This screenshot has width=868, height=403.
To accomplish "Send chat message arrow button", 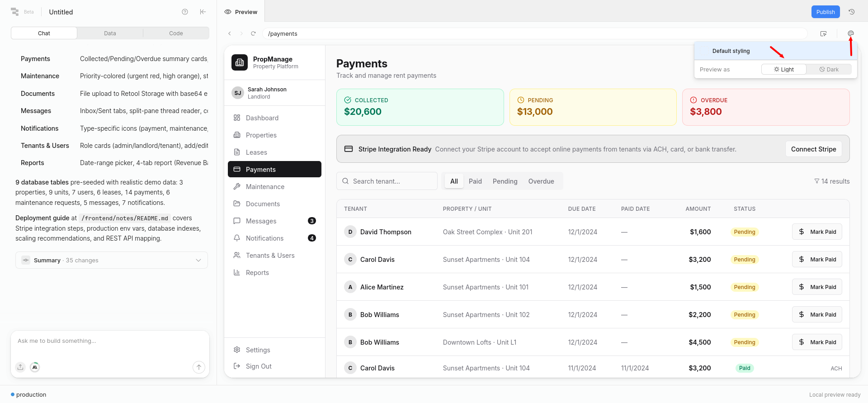I will click(x=199, y=367).
